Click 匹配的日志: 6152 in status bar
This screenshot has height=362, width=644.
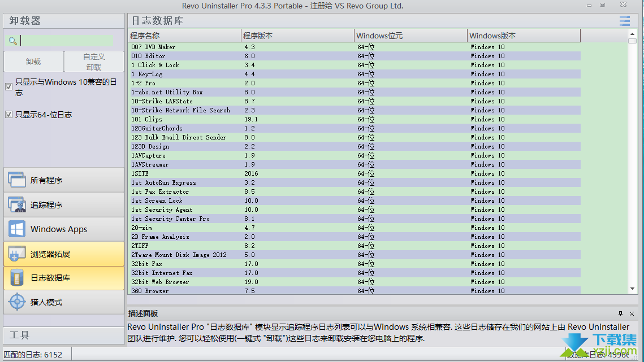pos(33,355)
